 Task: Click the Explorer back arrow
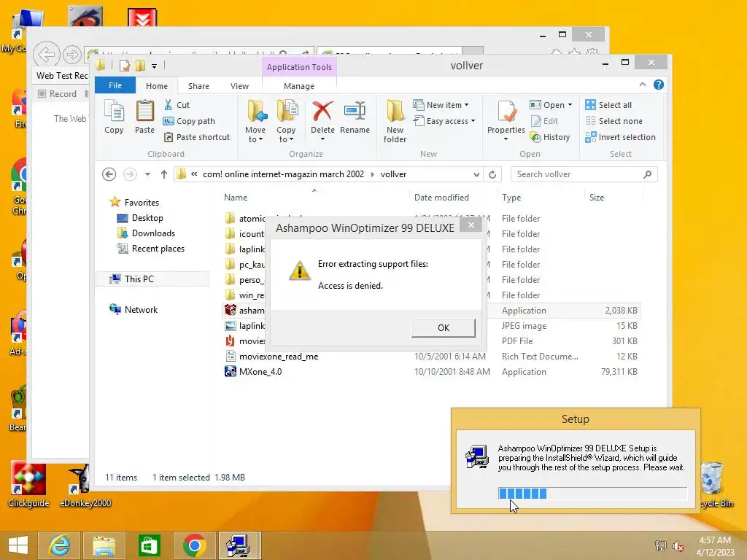pyautogui.click(x=109, y=174)
